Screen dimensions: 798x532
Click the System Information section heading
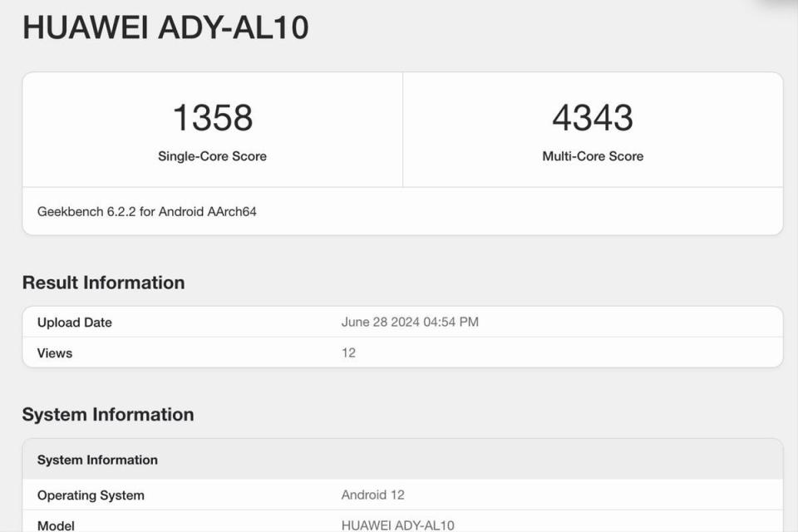[108, 415]
